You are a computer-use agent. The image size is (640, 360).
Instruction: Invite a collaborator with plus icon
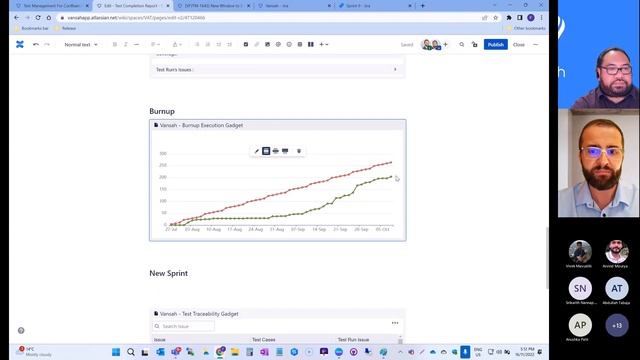point(445,44)
